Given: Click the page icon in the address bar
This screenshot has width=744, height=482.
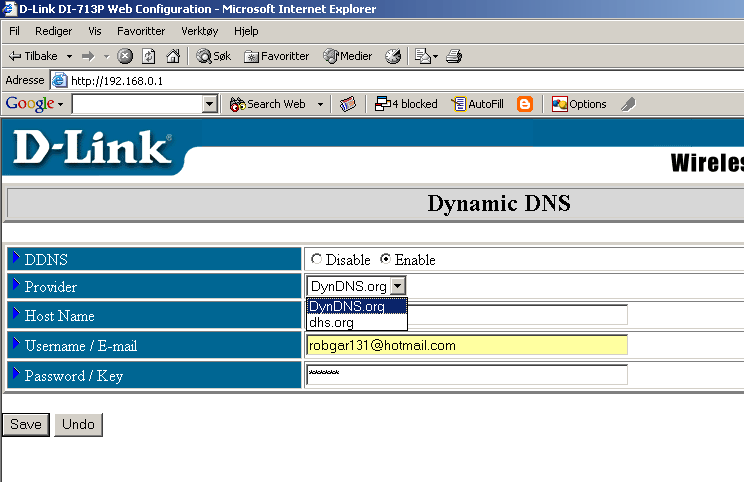Looking at the screenshot, I should [59, 80].
